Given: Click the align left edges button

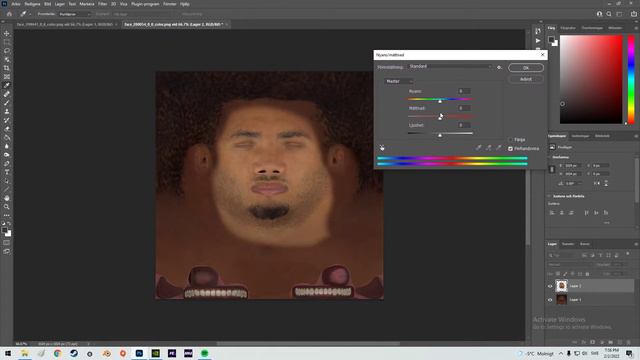Looking at the screenshot, I should [x=552, y=213].
